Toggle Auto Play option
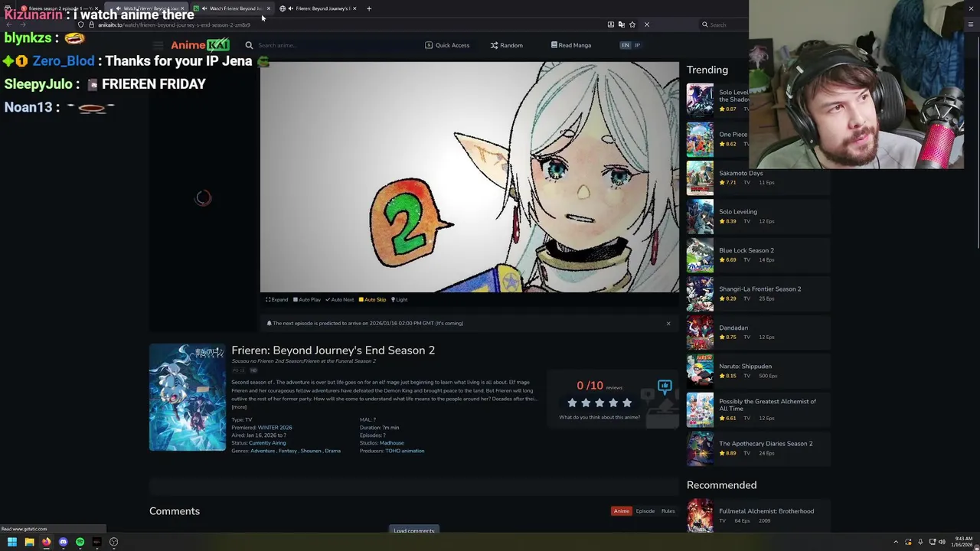The height and width of the screenshot is (551, 980). pos(307,299)
